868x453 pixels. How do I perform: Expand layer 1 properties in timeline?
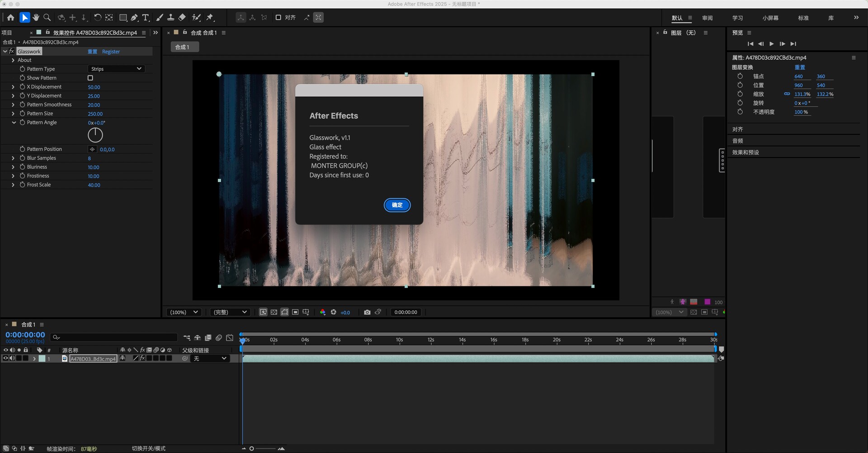[x=34, y=358]
